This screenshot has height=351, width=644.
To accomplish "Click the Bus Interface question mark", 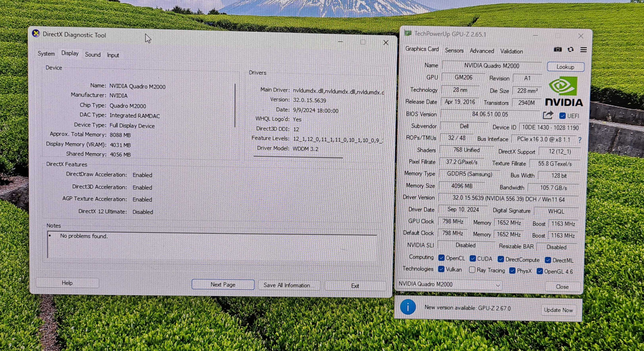I will (x=580, y=140).
